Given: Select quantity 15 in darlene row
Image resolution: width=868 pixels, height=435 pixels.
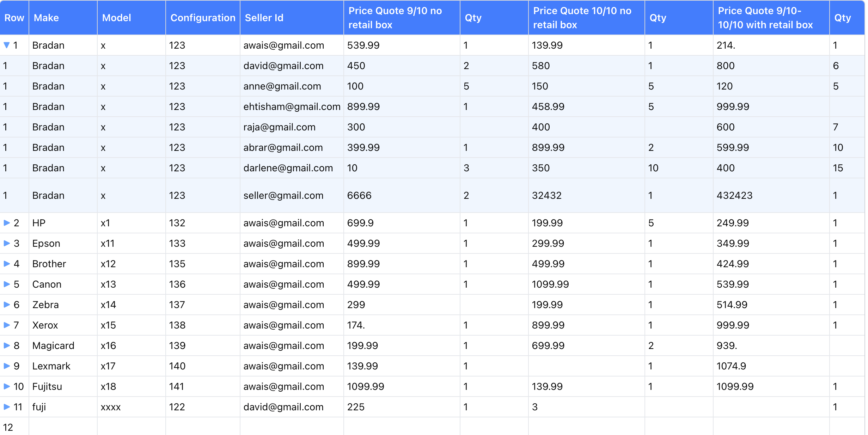Looking at the screenshot, I should (x=847, y=168).
